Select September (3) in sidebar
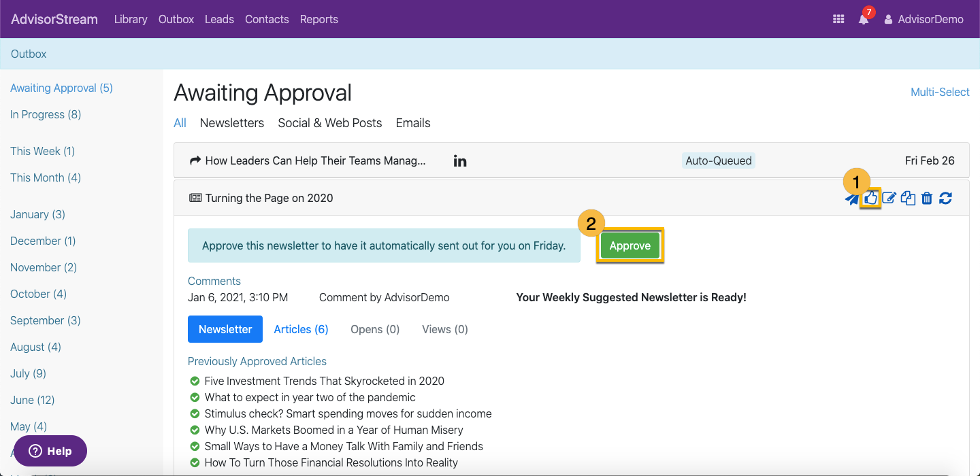980x476 pixels. (46, 320)
